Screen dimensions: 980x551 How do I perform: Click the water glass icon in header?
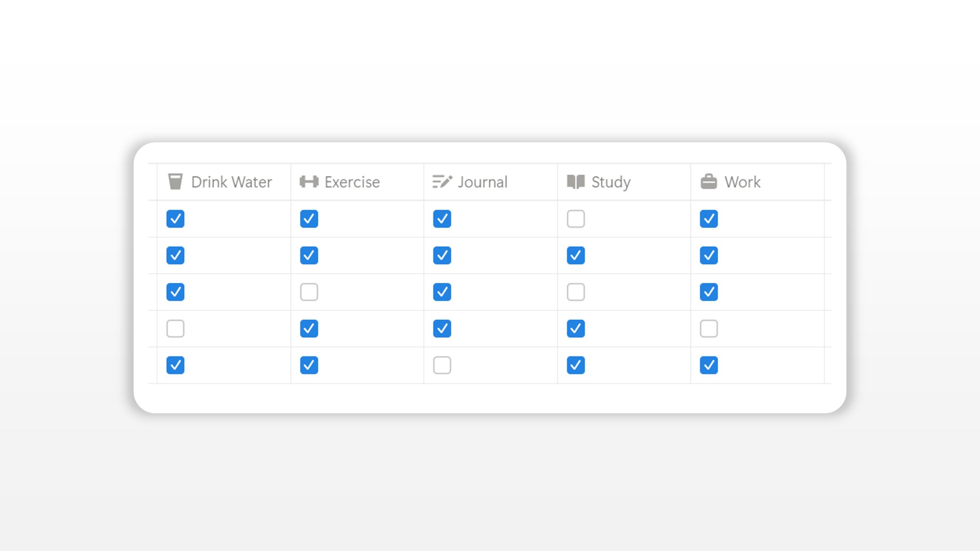(x=175, y=182)
